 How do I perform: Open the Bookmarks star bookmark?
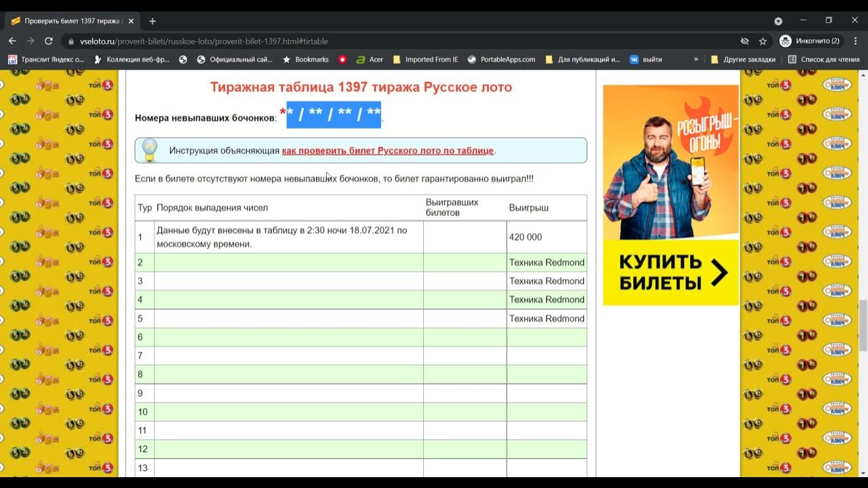coord(305,60)
